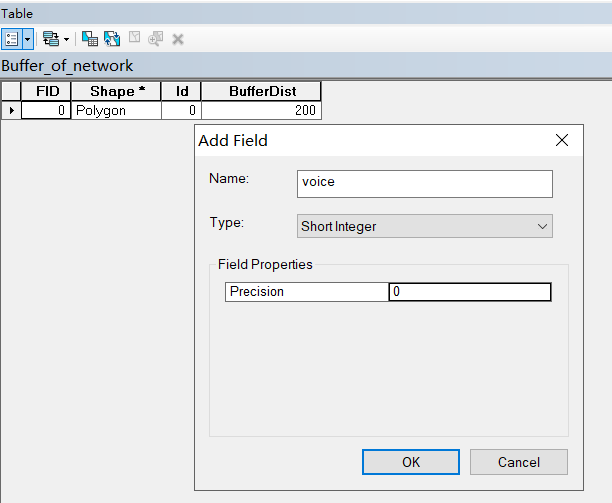The width and height of the screenshot is (612, 503).
Task: Expand the Related Tables dropdown arrow
Action: 66,39
